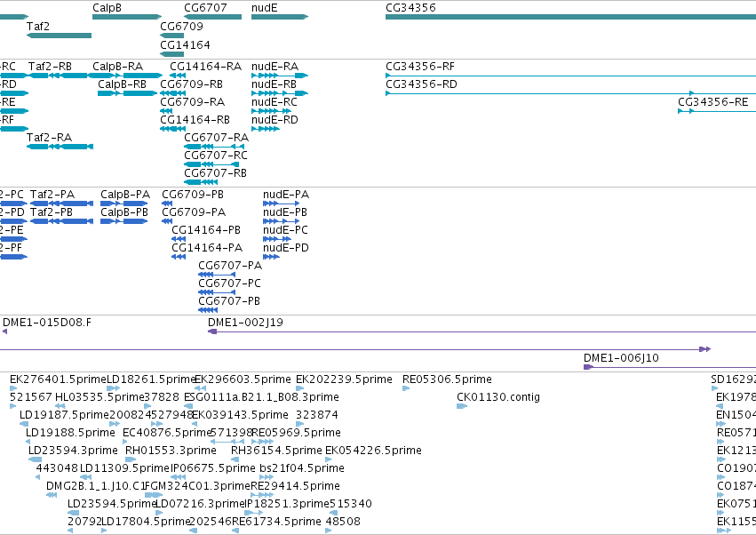Open EST RE05306.5prime
756x535 pixels.
pyautogui.click(x=448, y=379)
